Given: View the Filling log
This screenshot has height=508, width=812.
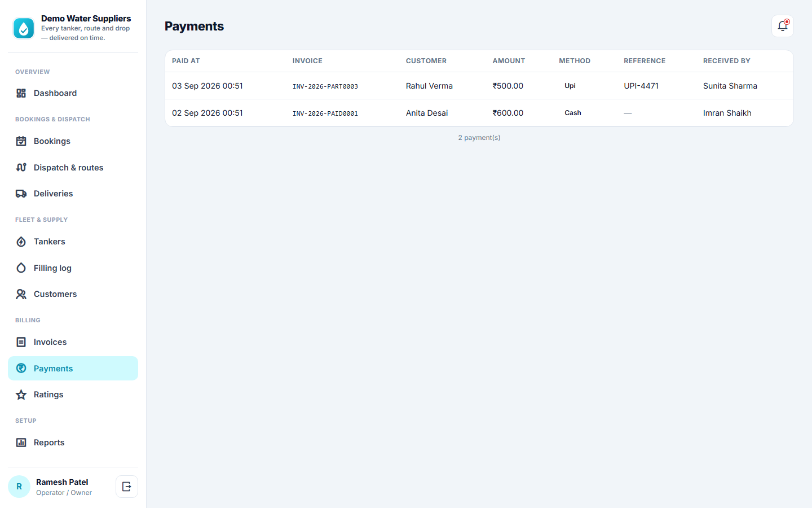Looking at the screenshot, I should 73,268.
